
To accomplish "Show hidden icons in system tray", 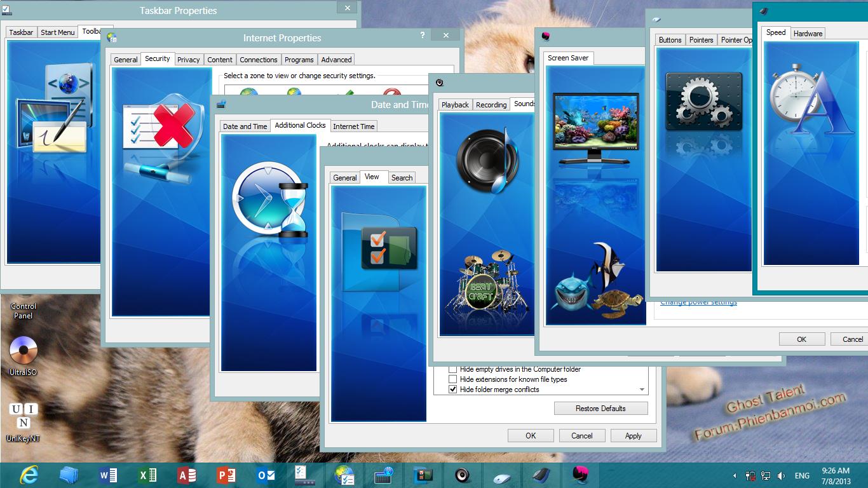I will 735,475.
